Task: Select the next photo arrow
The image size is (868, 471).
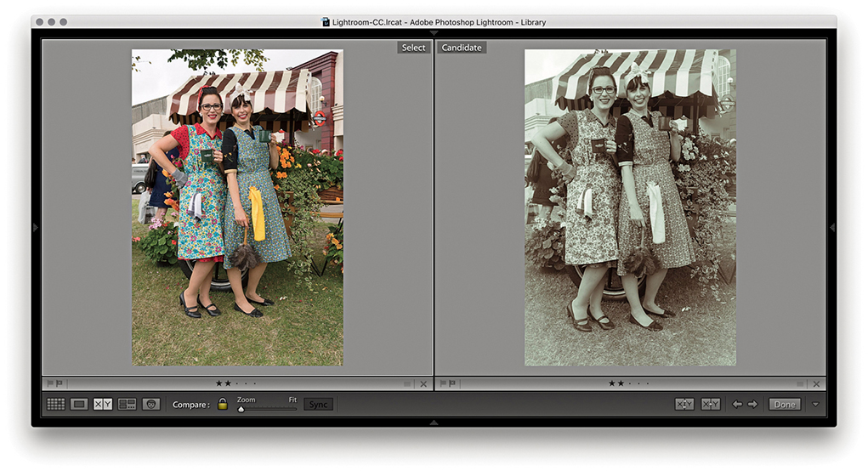Action: (752, 404)
